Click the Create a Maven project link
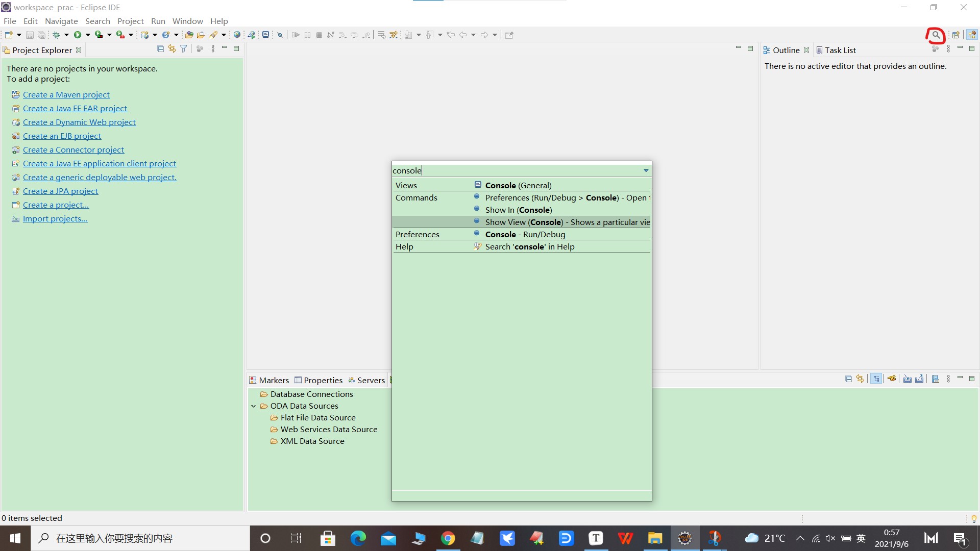This screenshot has width=980, height=551. 66,94
